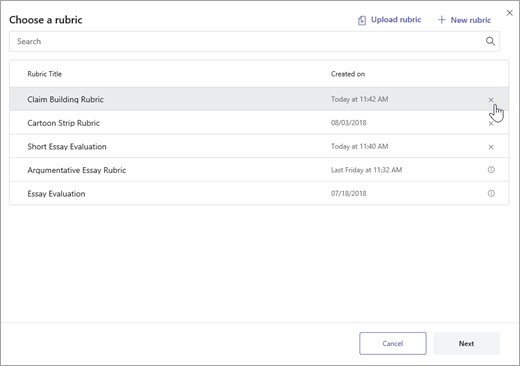
Task: Close the Choose a rubric dialog
Action: [x=509, y=13]
